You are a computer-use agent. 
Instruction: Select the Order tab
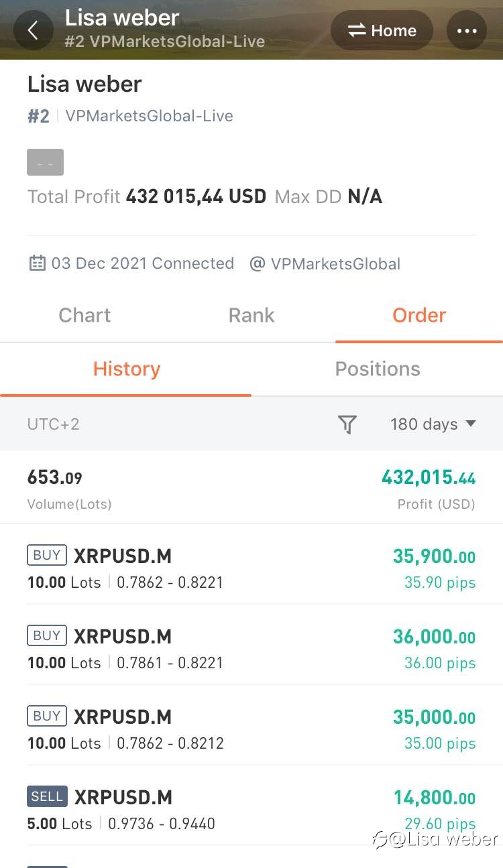(419, 315)
